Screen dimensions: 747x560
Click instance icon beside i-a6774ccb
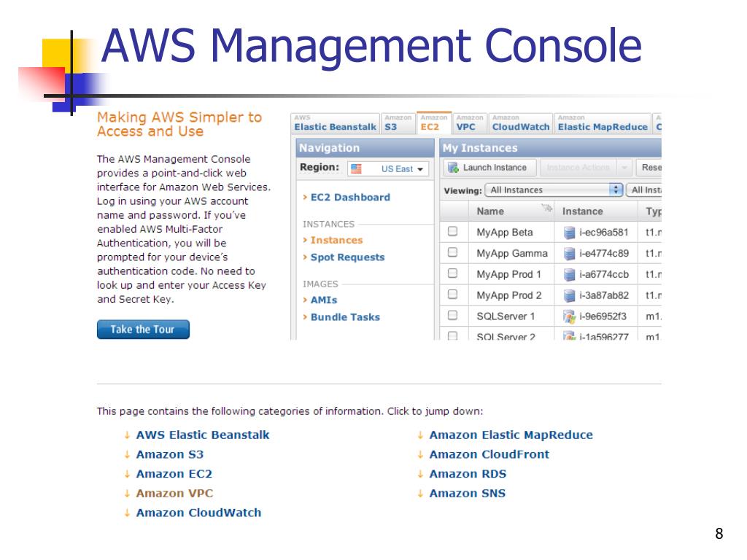pyautogui.click(x=569, y=274)
